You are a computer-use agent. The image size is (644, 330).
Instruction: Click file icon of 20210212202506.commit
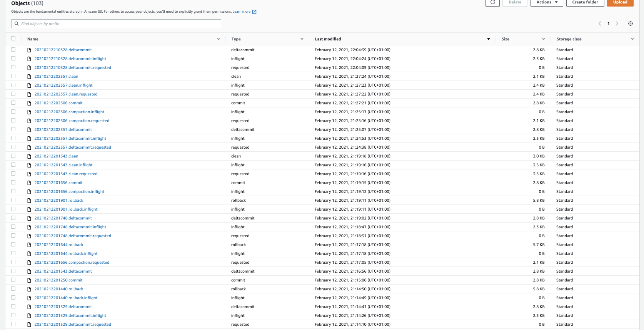pos(29,103)
